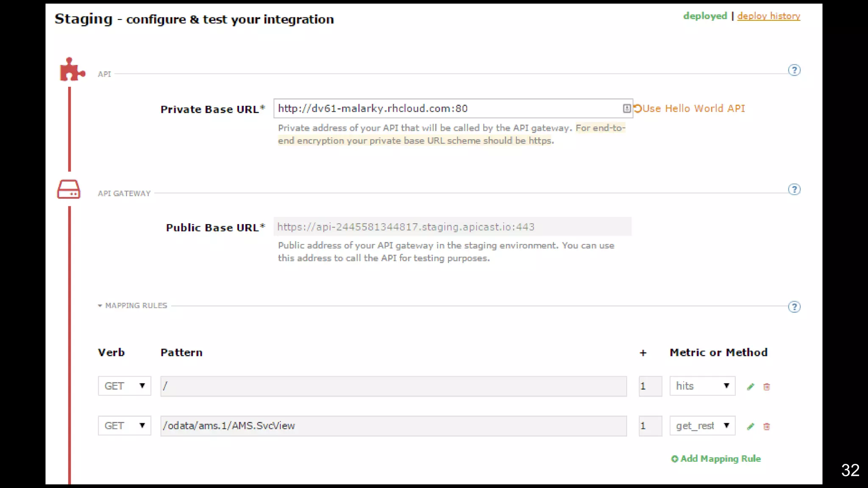868x488 pixels.
Task: Click Add Mapping Rule
Action: (716, 459)
